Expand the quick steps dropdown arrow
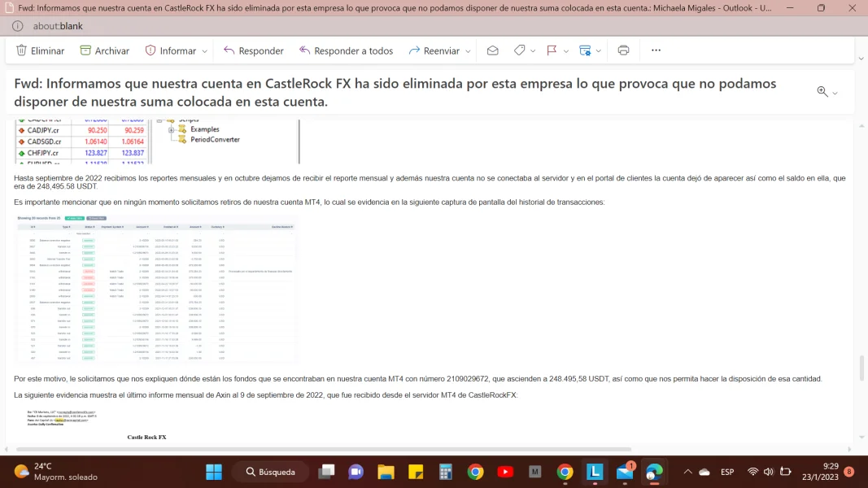 [x=599, y=51]
